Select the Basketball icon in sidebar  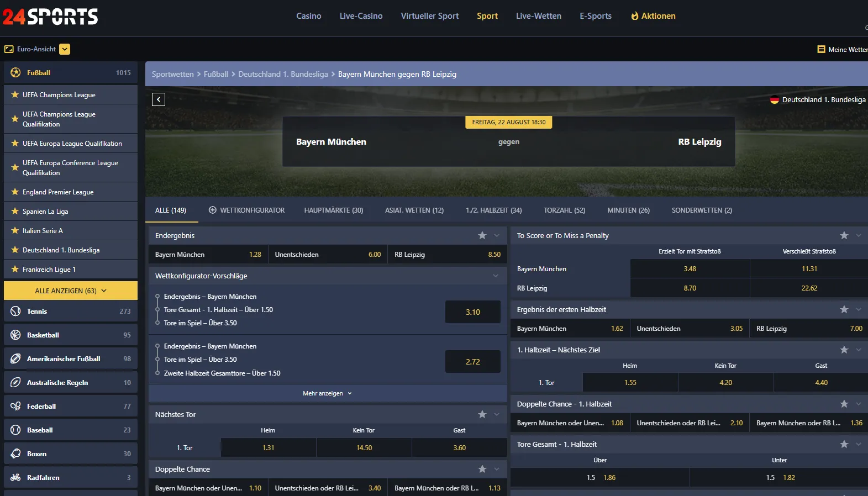[15, 335]
